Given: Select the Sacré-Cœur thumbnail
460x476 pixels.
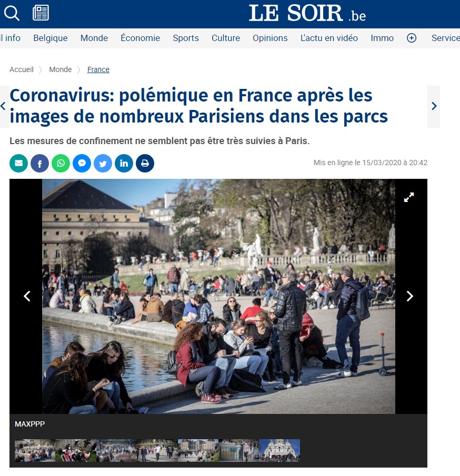Looking at the screenshot, I should pos(279,450).
